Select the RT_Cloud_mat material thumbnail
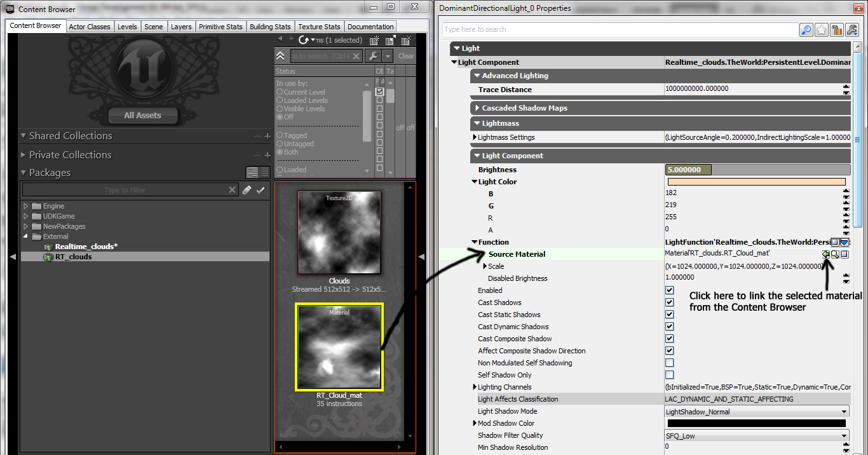This screenshot has width=868, height=455. 339,347
